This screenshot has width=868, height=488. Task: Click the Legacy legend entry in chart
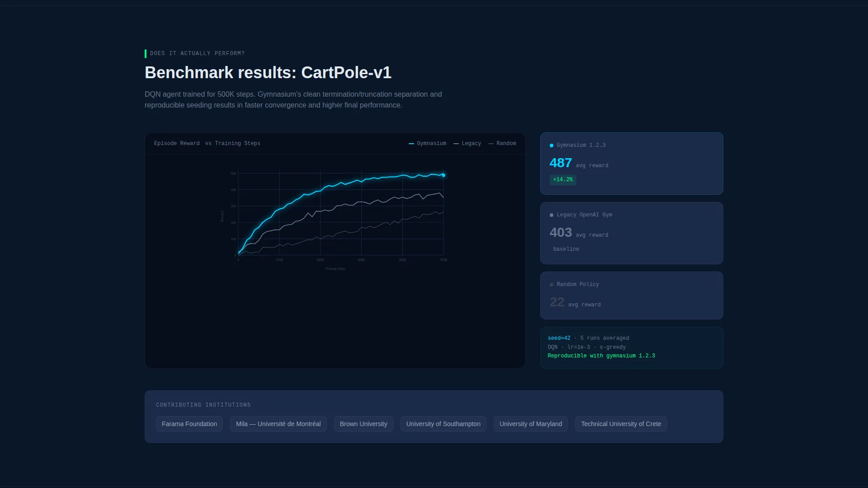467,143
